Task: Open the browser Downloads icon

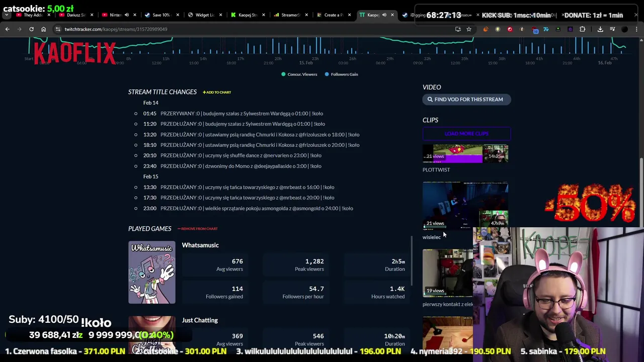Action: pyautogui.click(x=600, y=29)
